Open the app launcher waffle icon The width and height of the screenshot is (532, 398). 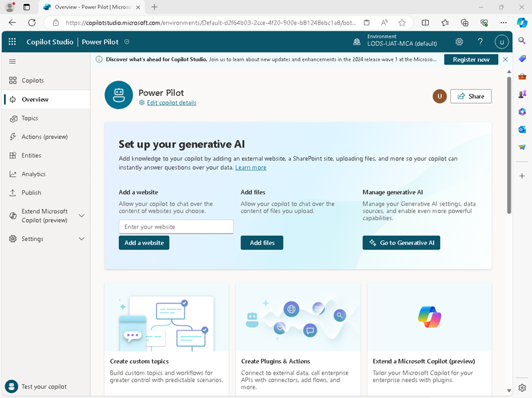[12, 41]
